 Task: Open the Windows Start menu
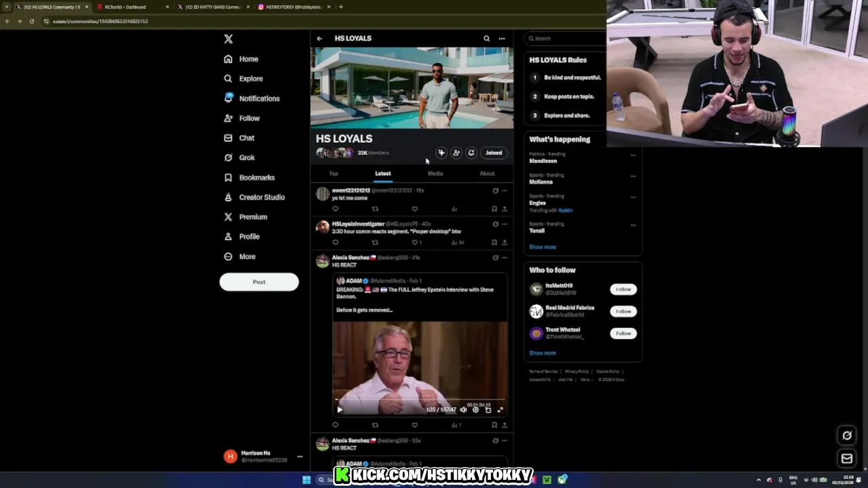307,480
